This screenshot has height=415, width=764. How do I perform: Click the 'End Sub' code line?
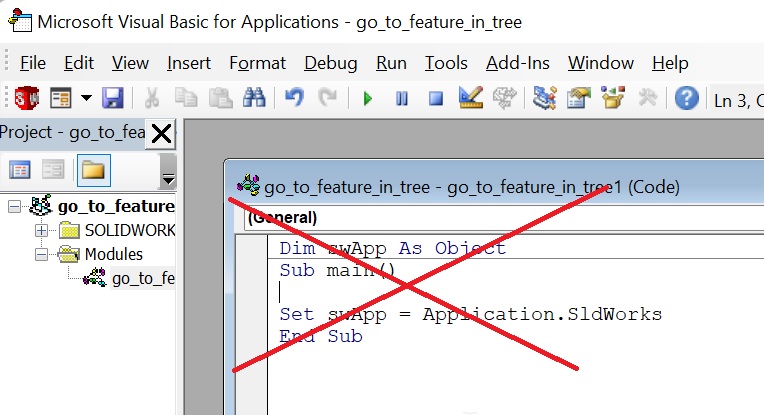pyautogui.click(x=321, y=337)
